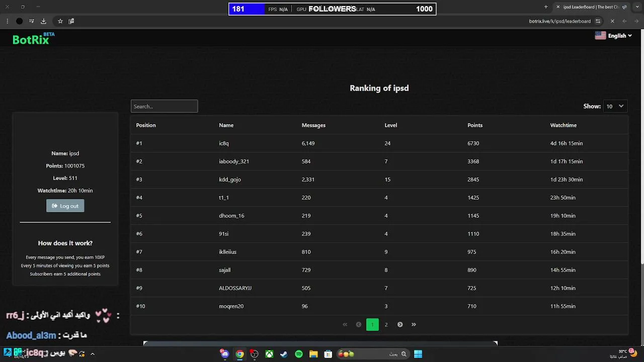644x362 pixels.
Task: Open Microsoft Store from the taskbar
Action: pyautogui.click(x=328, y=354)
